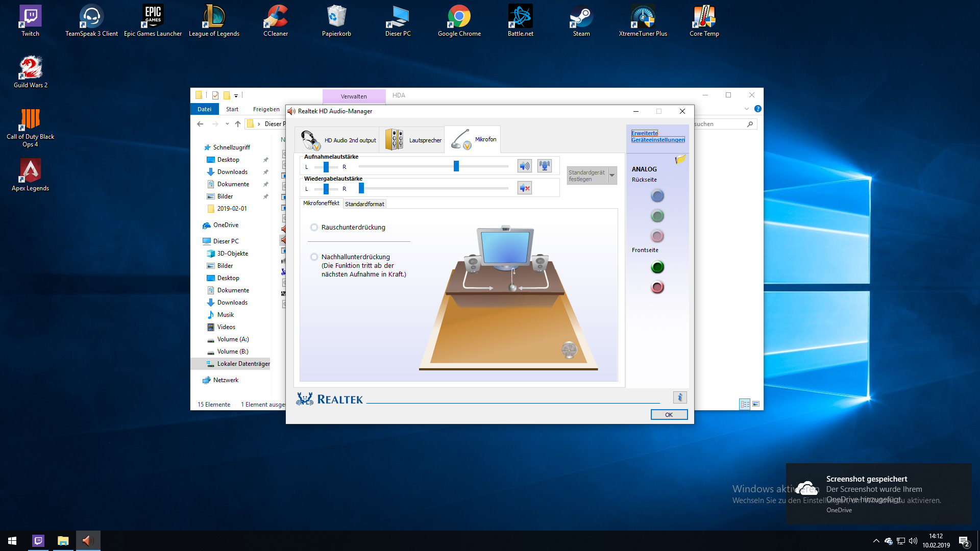This screenshot has height=551, width=980.
Task: Open Standardgerät festlegen dropdown
Action: [x=612, y=176]
